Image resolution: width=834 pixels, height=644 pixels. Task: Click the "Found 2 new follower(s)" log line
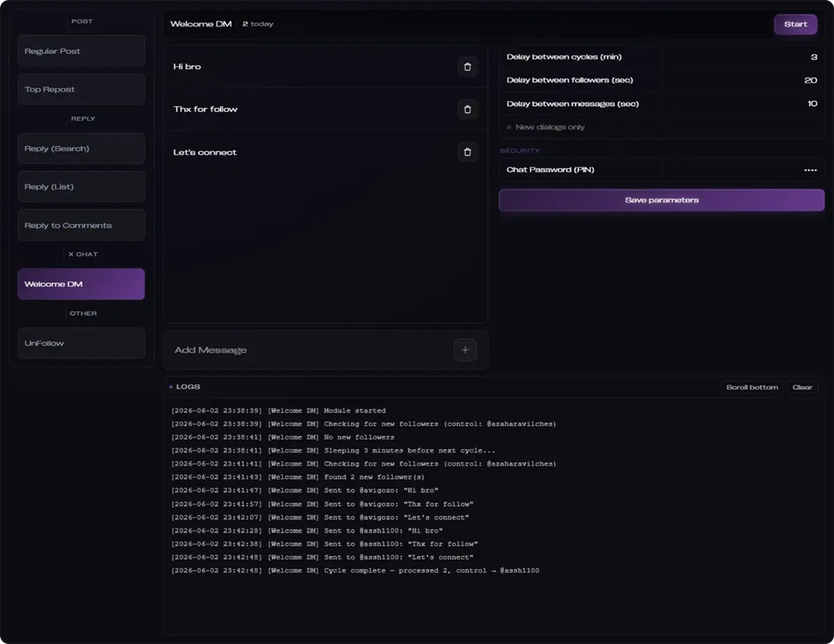pos(297,477)
